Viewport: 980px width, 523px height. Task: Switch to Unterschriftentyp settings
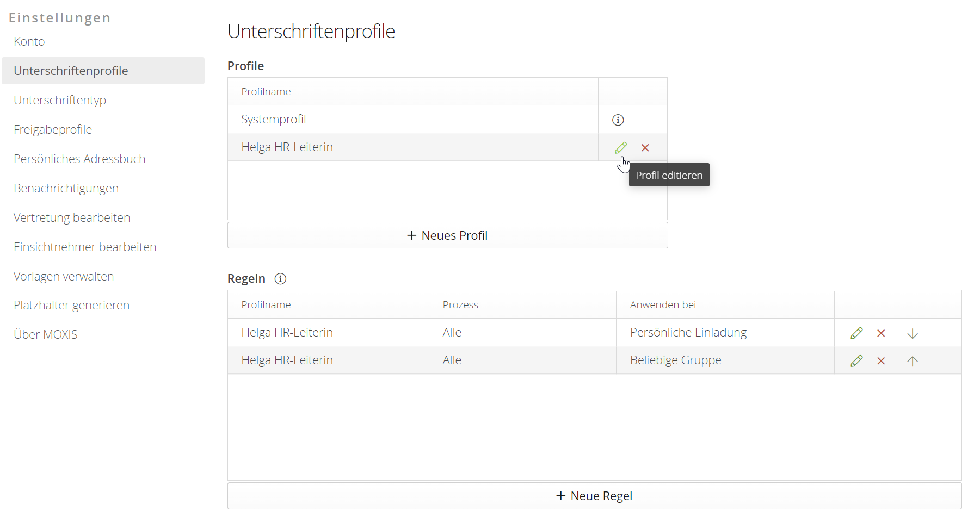[60, 100]
